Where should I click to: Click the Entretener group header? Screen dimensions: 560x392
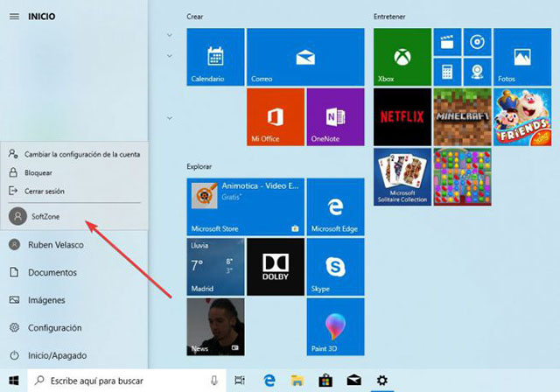click(389, 17)
